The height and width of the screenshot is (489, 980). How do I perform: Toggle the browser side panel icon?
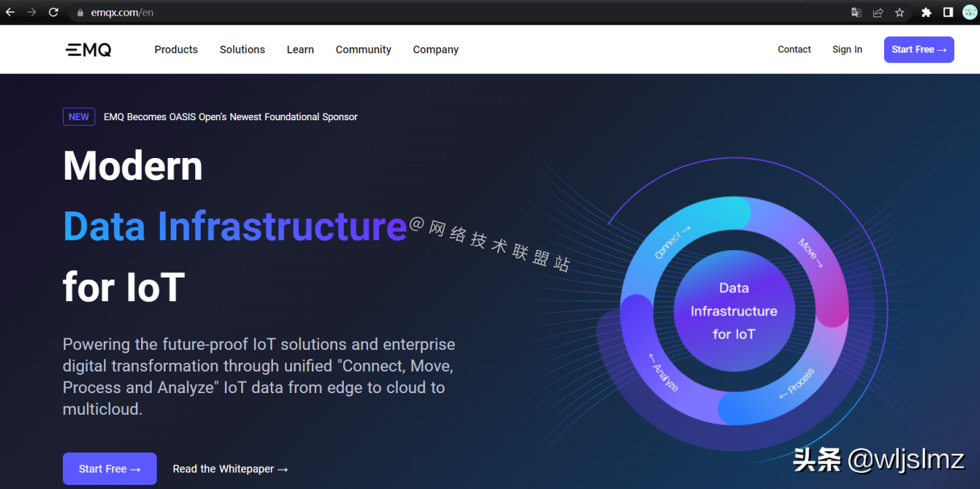coord(948,12)
